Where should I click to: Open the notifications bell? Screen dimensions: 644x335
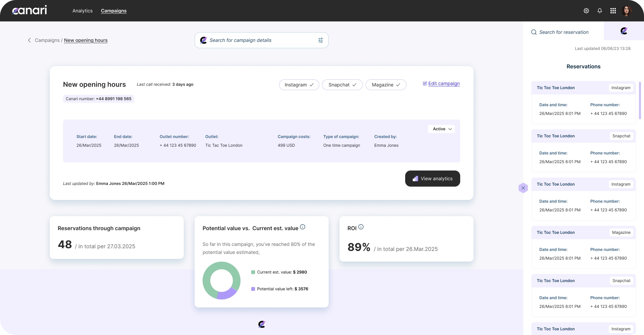(x=600, y=10)
